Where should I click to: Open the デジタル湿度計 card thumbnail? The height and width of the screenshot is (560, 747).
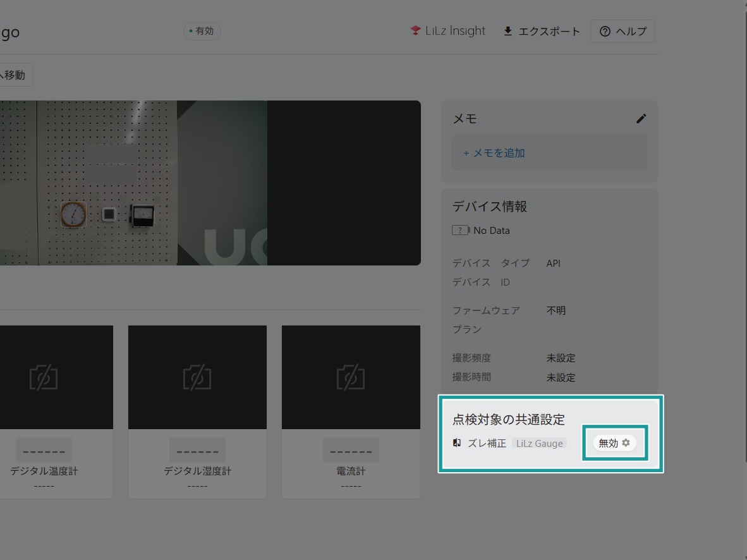pyautogui.click(x=197, y=377)
